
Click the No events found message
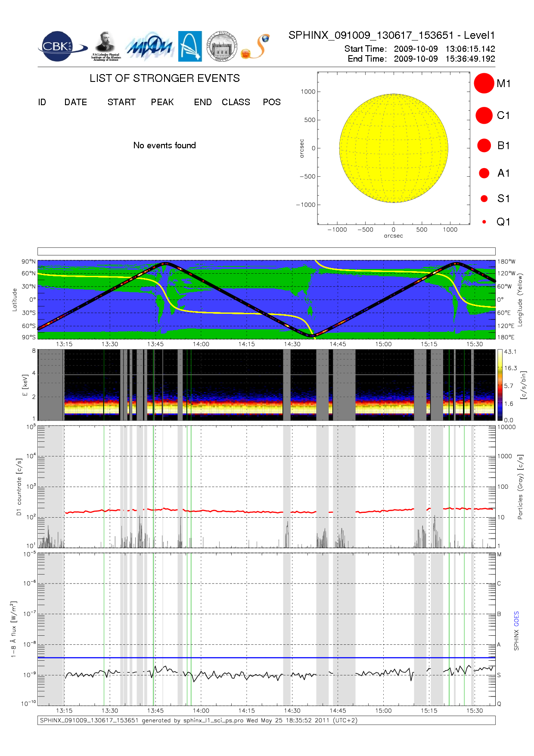[165, 145]
